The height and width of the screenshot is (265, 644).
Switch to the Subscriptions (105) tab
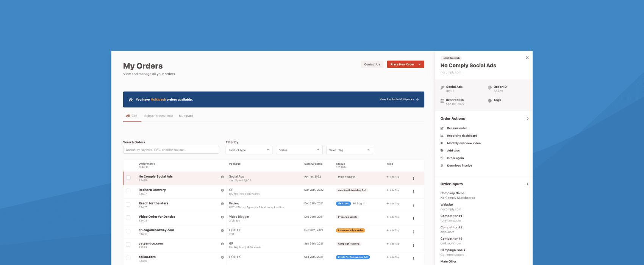click(159, 116)
